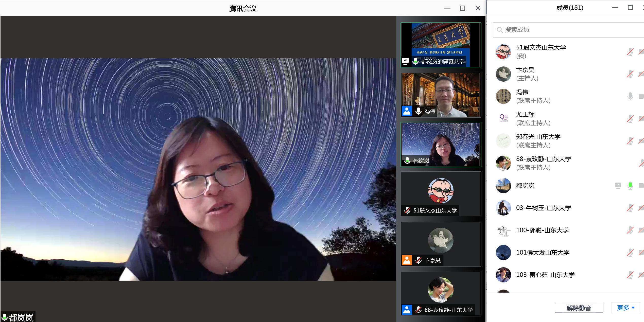Click the muted mic icon on 卞京昊 tile
Image resolution: width=644 pixels, height=322 pixels.
click(419, 260)
